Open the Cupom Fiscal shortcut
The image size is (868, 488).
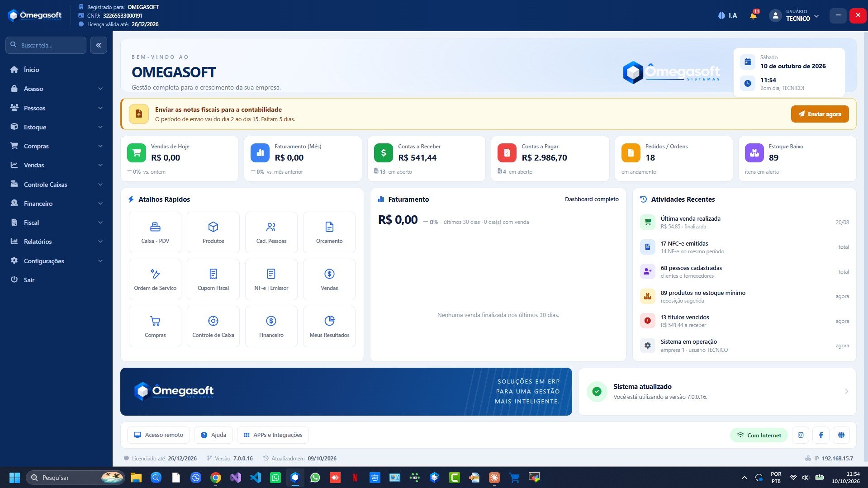click(213, 280)
